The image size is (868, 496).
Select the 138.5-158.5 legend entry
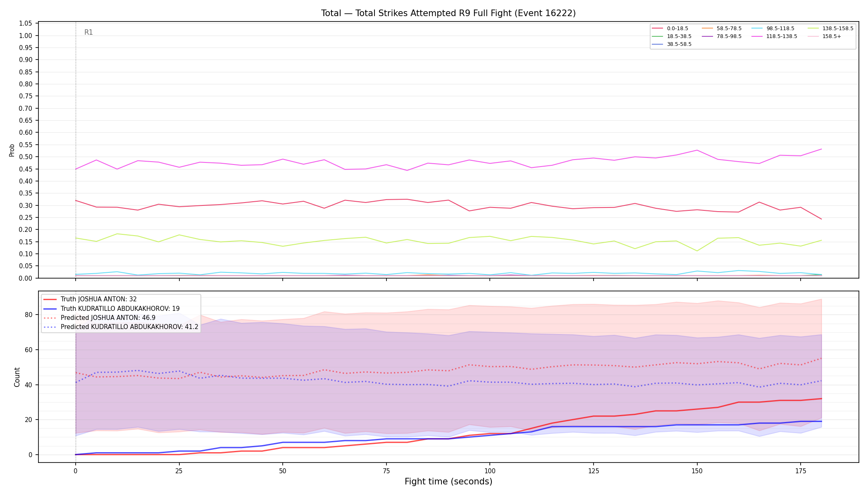click(830, 29)
